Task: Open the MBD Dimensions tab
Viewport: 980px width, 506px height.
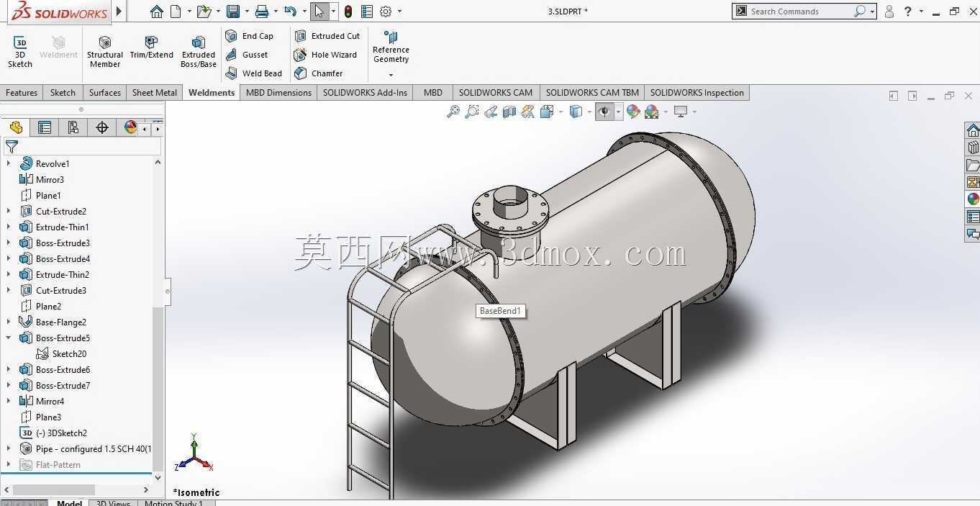Action: (278, 92)
